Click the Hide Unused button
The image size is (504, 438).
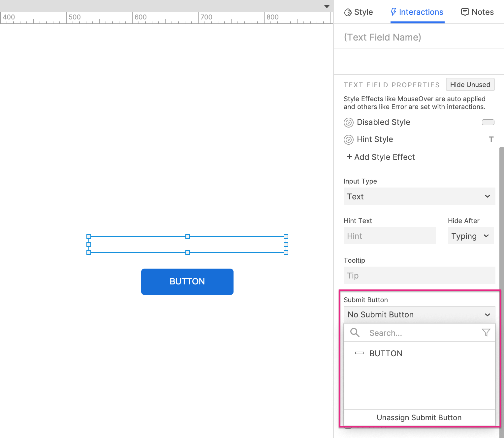point(470,84)
